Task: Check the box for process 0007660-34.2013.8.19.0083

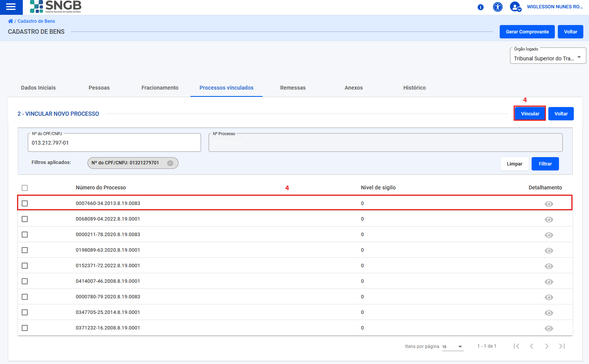Action: pyautogui.click(x=25, y=203)
